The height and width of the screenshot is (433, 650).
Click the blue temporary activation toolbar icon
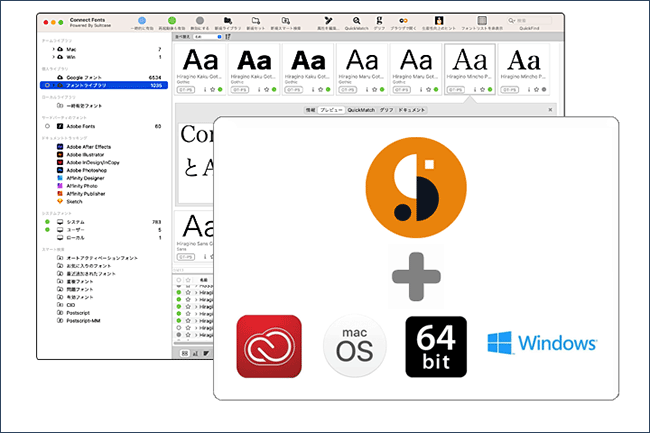(142, 20)
